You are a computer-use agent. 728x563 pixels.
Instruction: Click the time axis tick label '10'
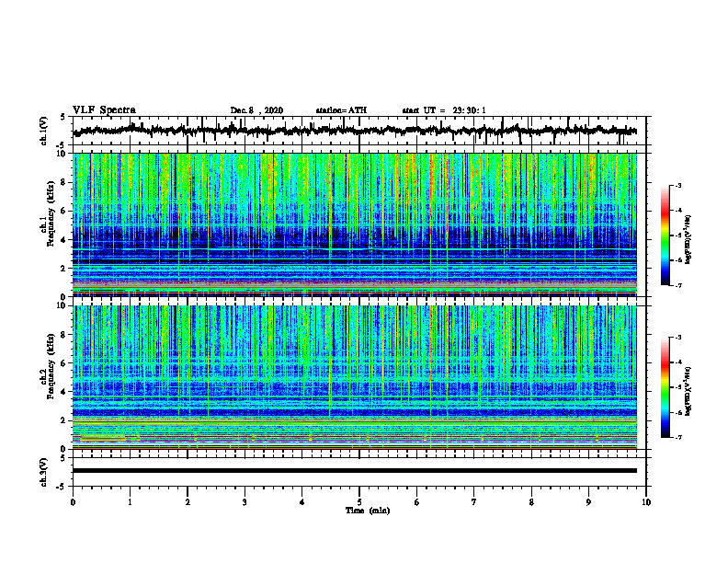646,502
